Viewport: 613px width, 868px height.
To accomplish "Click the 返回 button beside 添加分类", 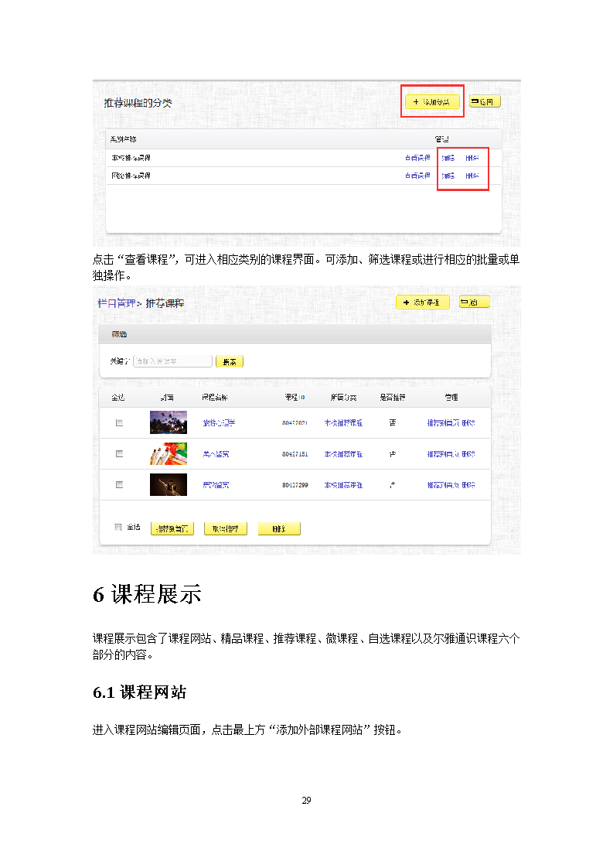I will point(484,101).
